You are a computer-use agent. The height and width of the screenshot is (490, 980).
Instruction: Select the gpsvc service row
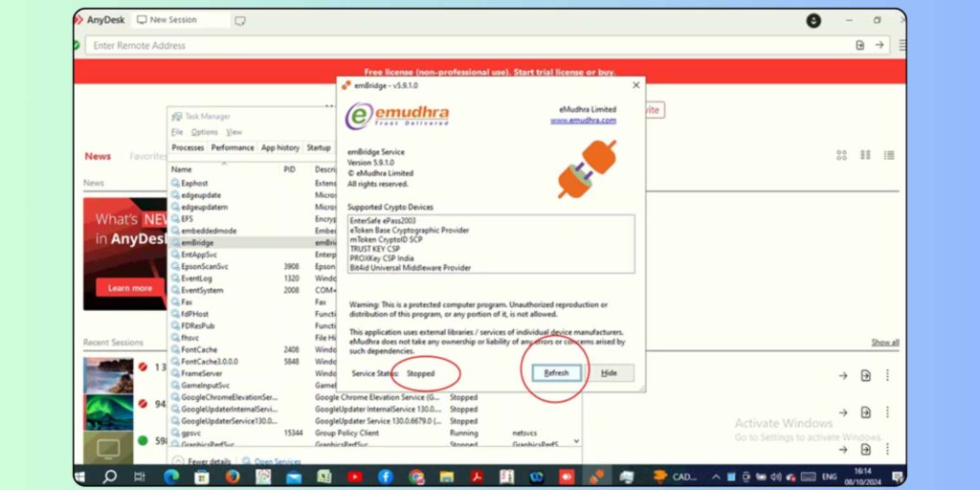(x=372, y=433)
